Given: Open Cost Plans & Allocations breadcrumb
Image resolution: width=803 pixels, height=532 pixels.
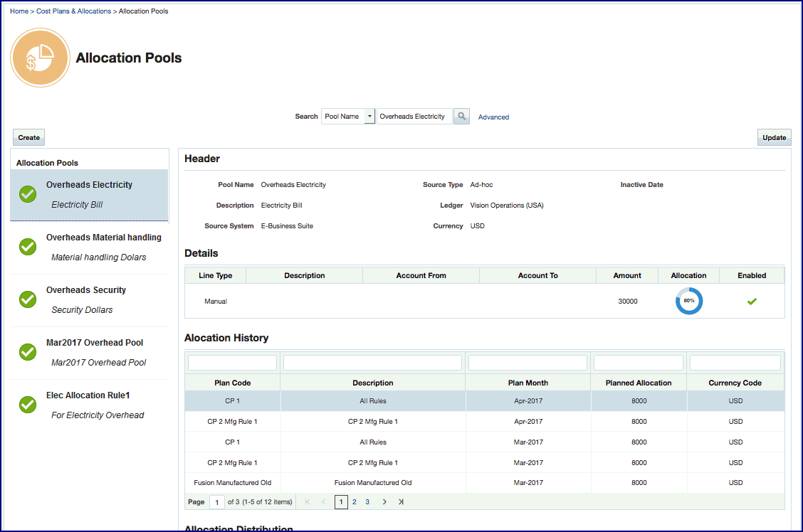Looking at the screenshot, I should click(74, 11).
